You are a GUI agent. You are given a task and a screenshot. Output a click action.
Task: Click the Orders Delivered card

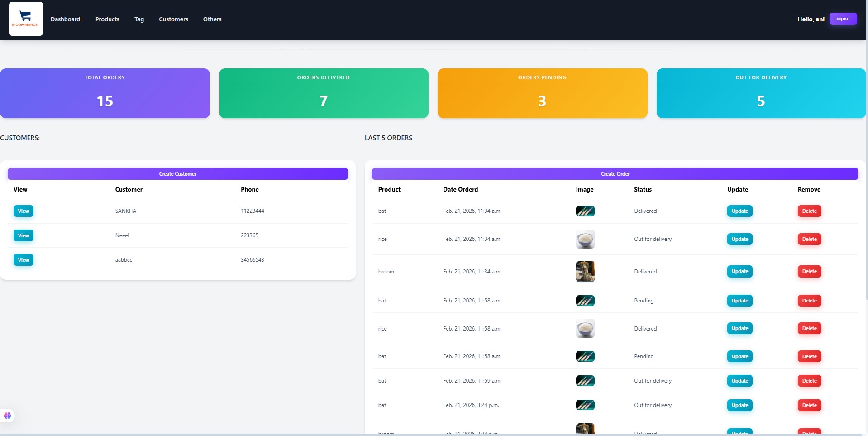(324, 93)
